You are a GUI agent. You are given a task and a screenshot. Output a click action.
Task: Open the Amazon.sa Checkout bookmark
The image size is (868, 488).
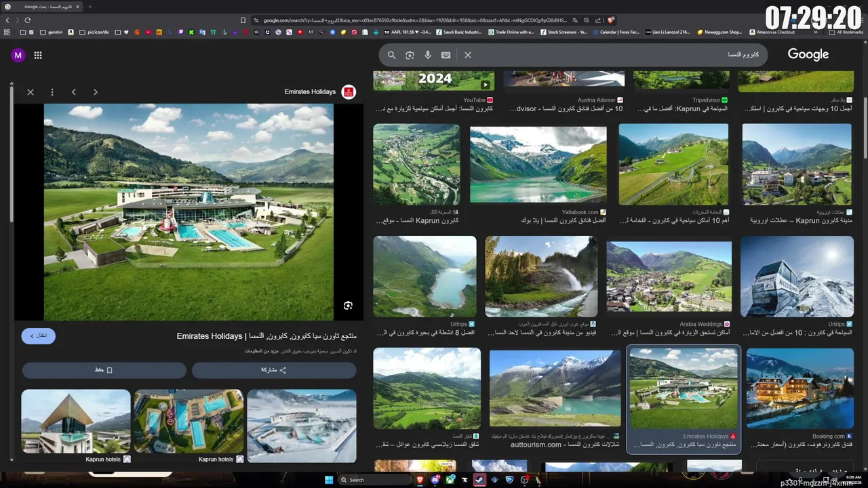click(772, 32)
